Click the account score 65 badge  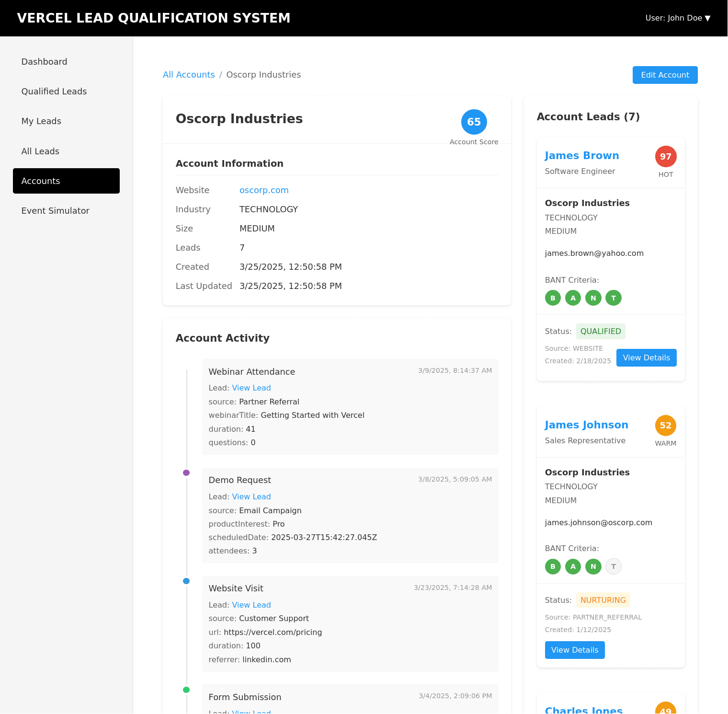(474, 122)
